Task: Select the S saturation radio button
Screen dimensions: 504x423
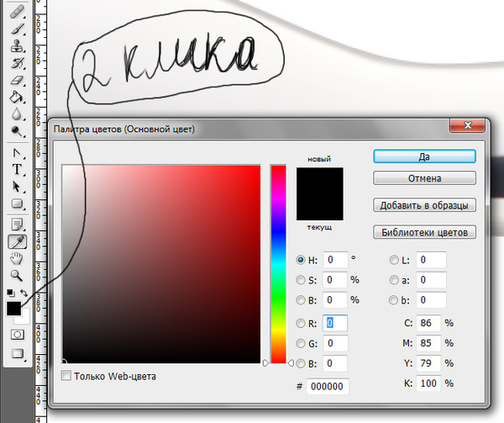Action: tap(301, 280)
